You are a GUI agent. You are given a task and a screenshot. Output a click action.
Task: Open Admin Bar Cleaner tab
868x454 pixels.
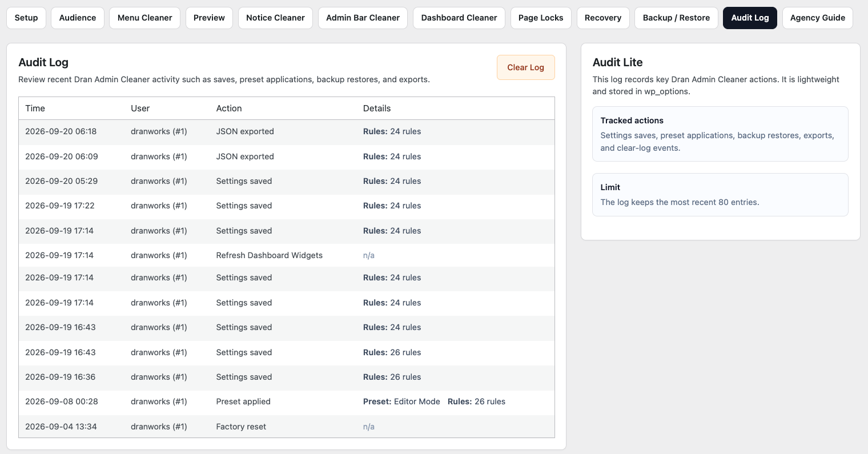pyautogui.click(x=363, y=18)
